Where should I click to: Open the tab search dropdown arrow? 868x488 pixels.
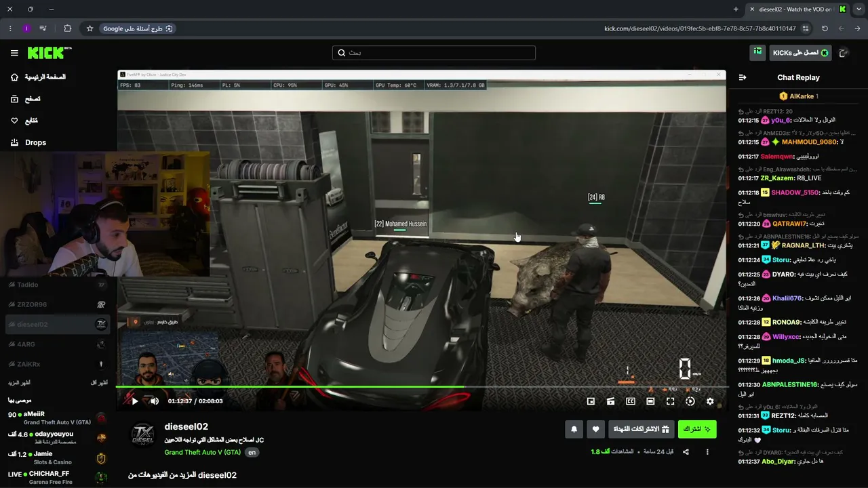click(x=859, y=9)
